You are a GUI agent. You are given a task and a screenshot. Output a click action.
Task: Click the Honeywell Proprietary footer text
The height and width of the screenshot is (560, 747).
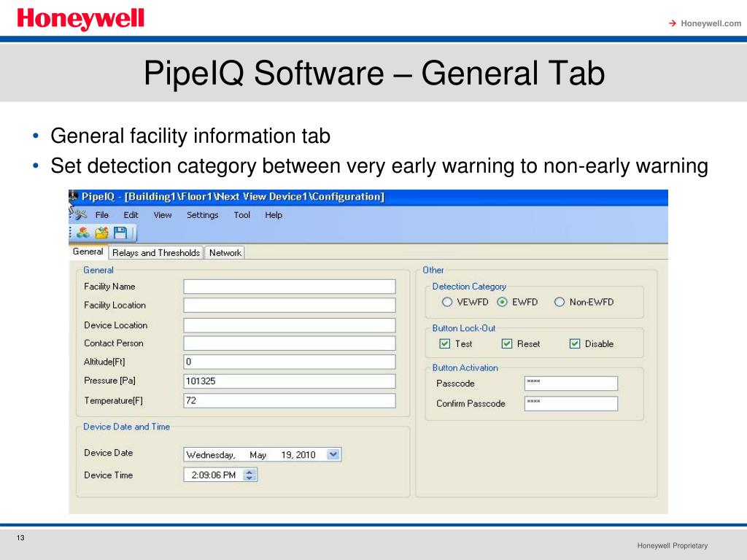(x=673, y=545)
